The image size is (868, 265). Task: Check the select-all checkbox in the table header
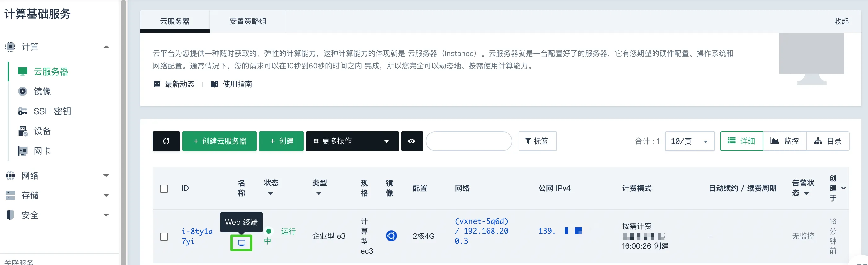point(164,189)
